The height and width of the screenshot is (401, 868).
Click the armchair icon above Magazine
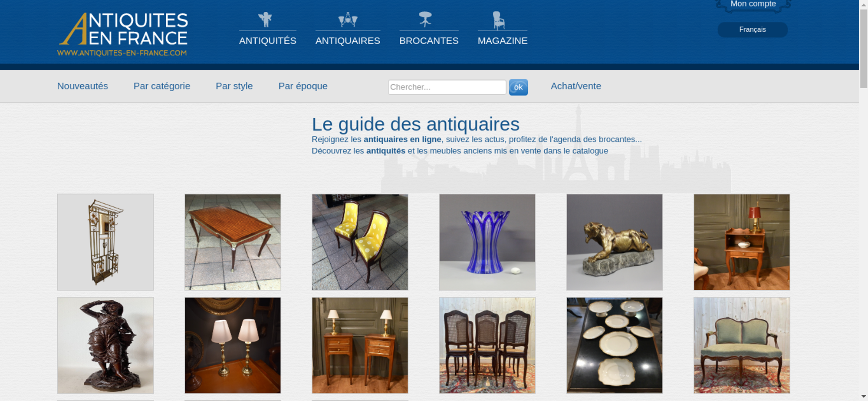coord(499,20)
